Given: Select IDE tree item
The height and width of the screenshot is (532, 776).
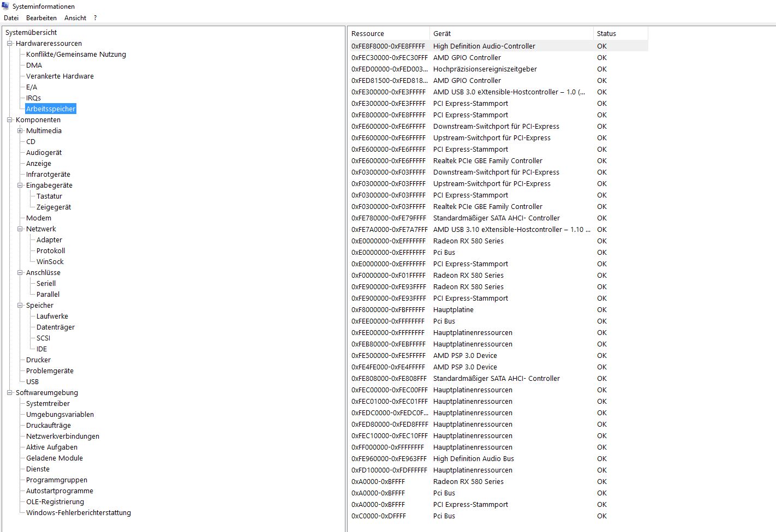Looking at the screenshot, I should pos(41,349).
